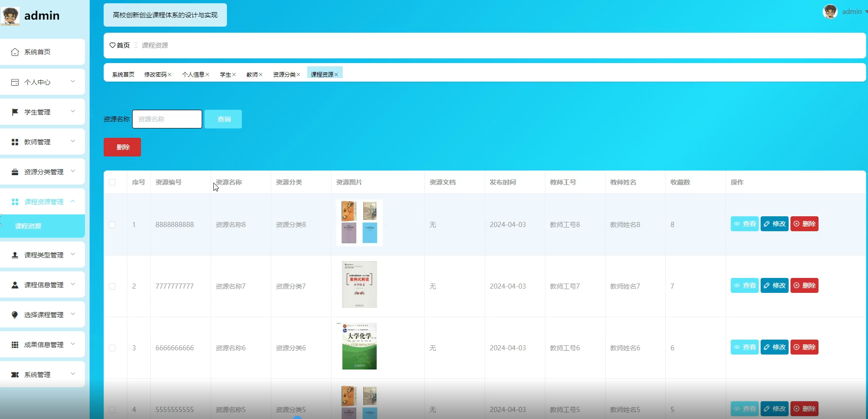
Task: Close the 个人信息 tab
Action: click(x=207, y=75)
